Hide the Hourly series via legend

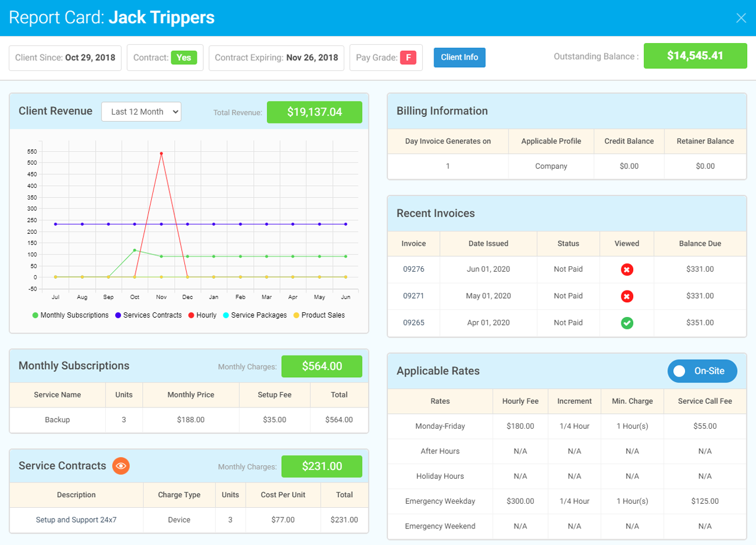202,315
